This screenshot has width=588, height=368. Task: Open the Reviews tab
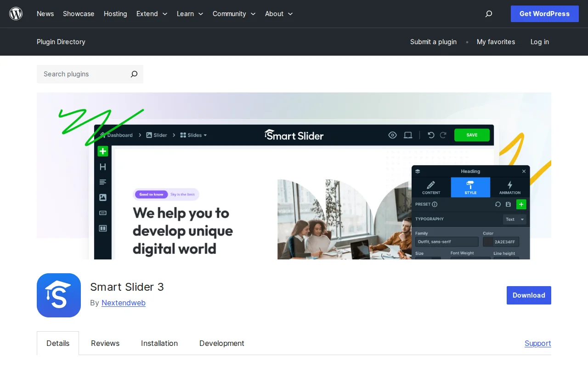click(105, 343)
